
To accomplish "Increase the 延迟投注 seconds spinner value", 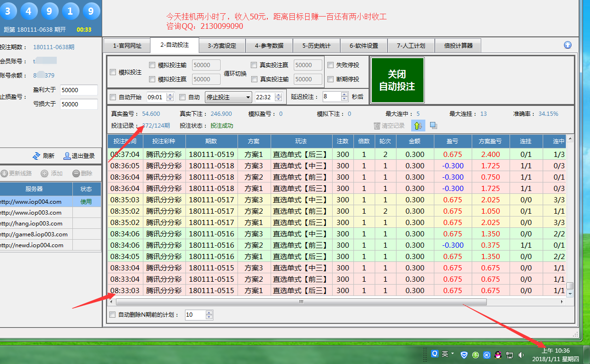I will click(345, 95).
